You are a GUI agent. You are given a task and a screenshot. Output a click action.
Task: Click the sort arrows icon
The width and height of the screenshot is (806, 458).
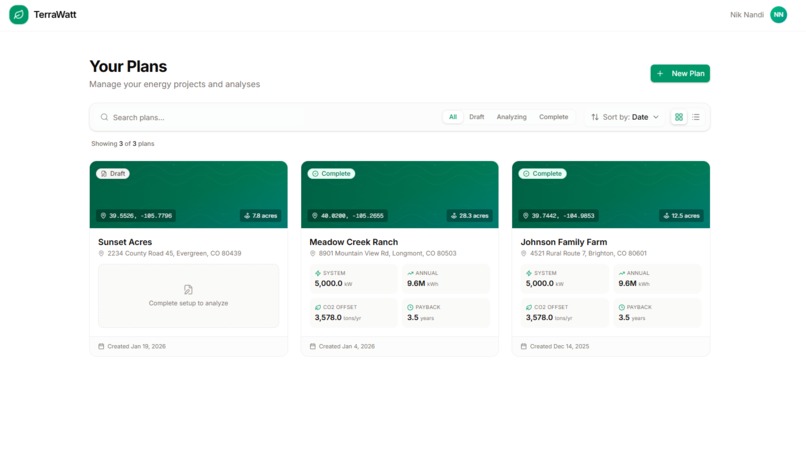[595, 117]
